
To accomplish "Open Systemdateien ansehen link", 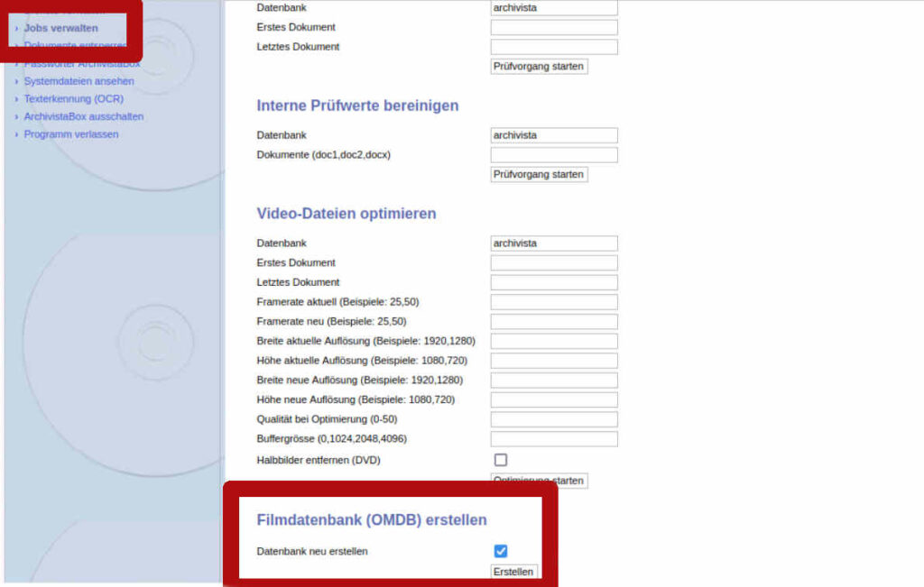I will pos(79,81).
